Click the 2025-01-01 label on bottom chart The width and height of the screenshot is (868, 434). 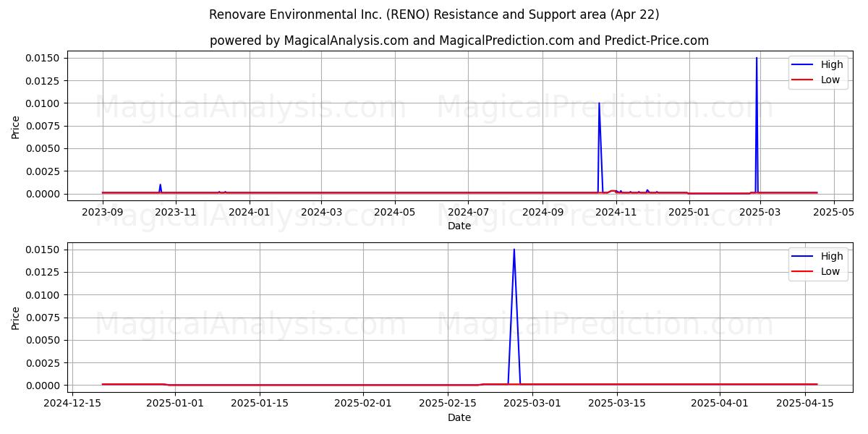(174, 404)
